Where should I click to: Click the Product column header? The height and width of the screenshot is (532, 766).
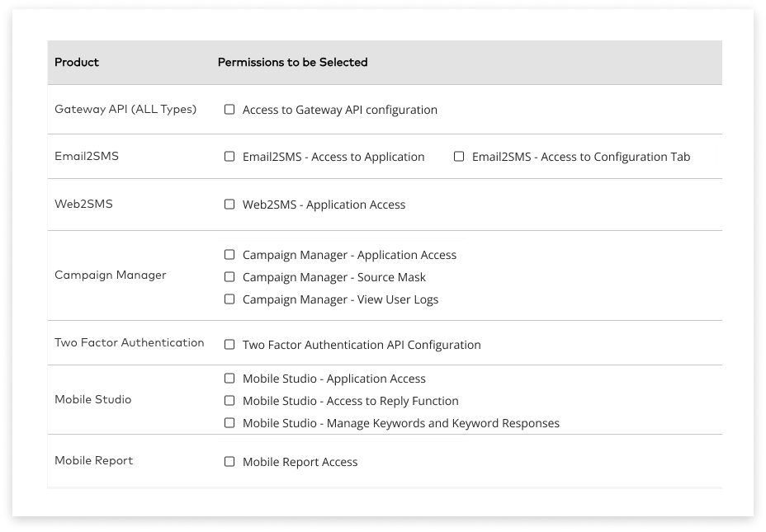pyautogui.click(x=77, y=63)
